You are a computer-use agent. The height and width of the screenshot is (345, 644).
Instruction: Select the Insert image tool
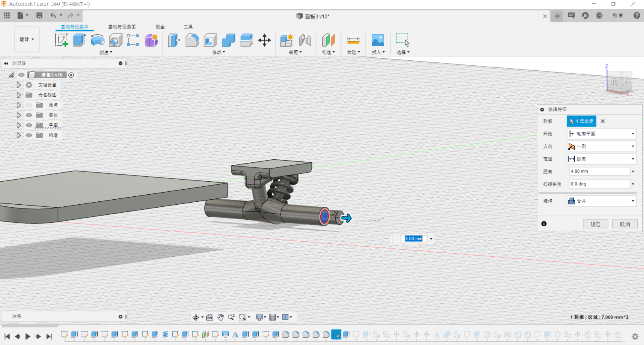click(378, 40)
